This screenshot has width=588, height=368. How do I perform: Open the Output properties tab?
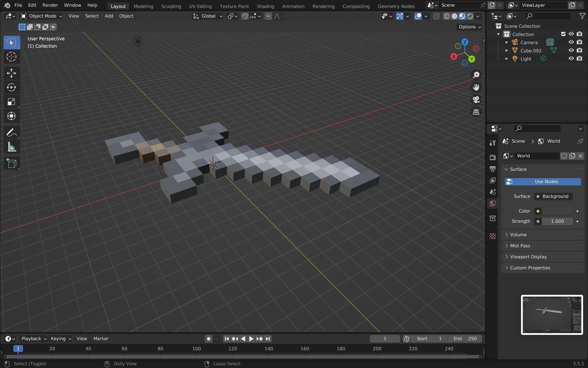492,169
